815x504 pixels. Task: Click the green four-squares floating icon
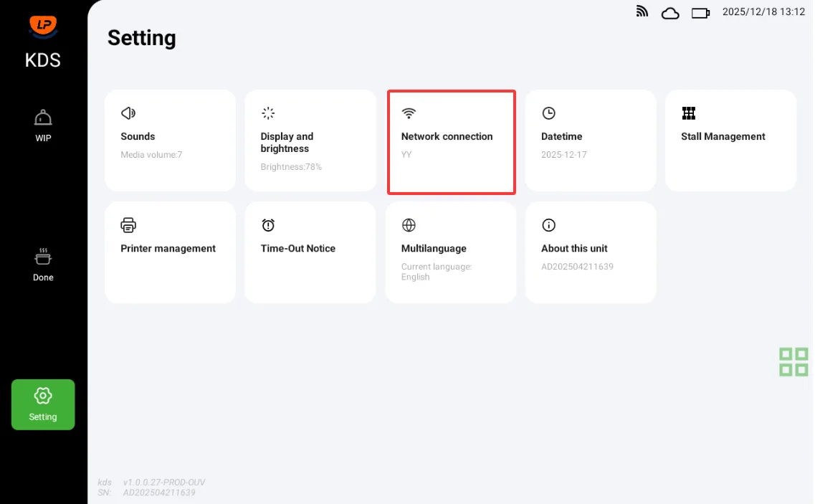[x=793, y=362]
